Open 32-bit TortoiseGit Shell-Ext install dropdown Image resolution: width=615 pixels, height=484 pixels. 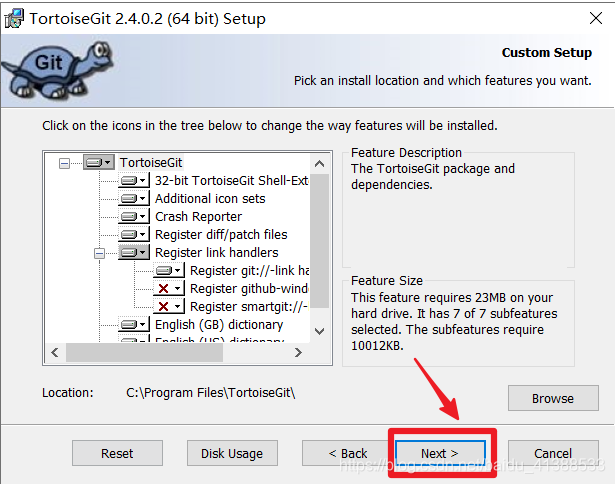(x=134, y=180)
